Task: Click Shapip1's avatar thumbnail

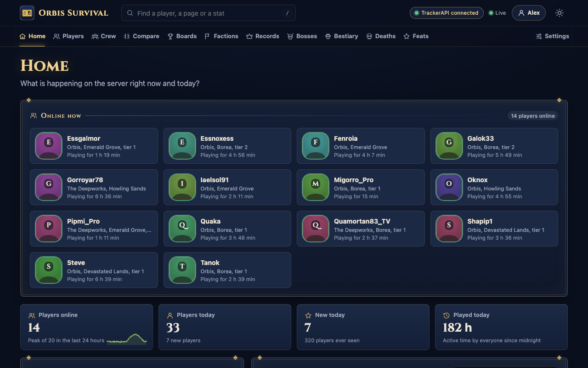Action: coord(449,229)
